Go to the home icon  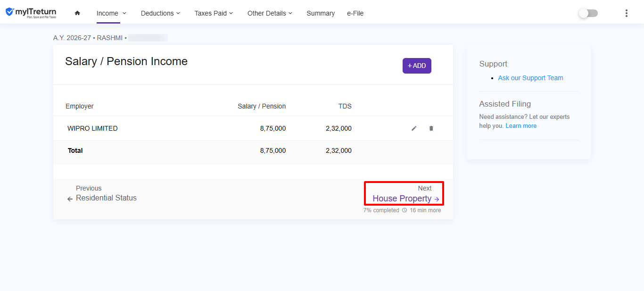[x=77, y=13]
